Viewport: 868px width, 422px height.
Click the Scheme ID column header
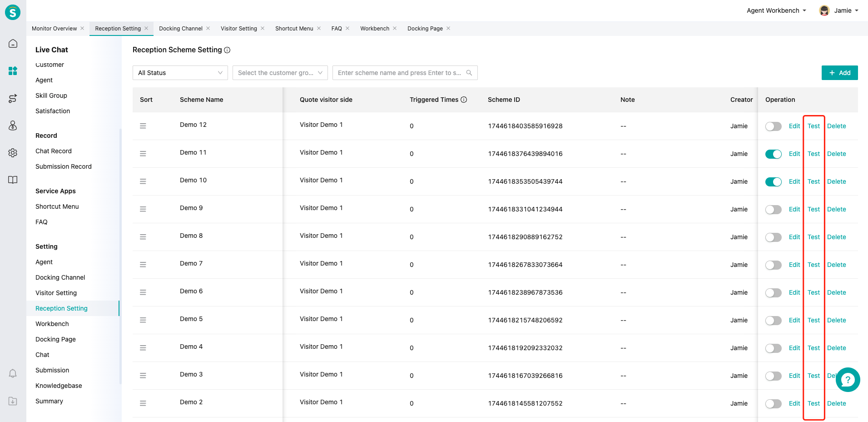[x=504, y=100]
